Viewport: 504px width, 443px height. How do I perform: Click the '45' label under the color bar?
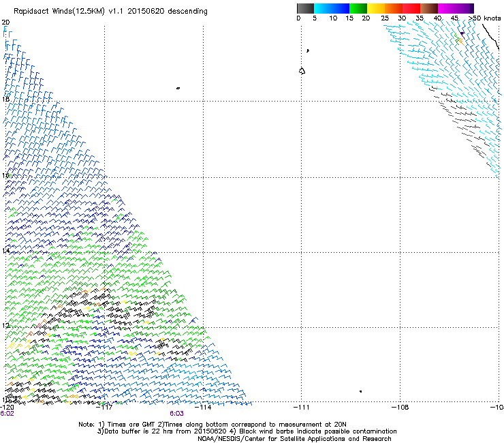pyautogui.click(x=454, y=18)
